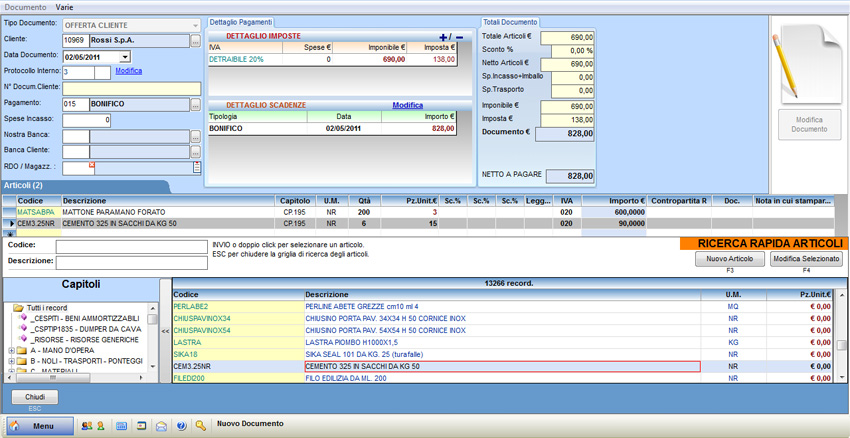Select the Dettaglio Pagamenti tab

pyautogui.click(x=240, y=22)
